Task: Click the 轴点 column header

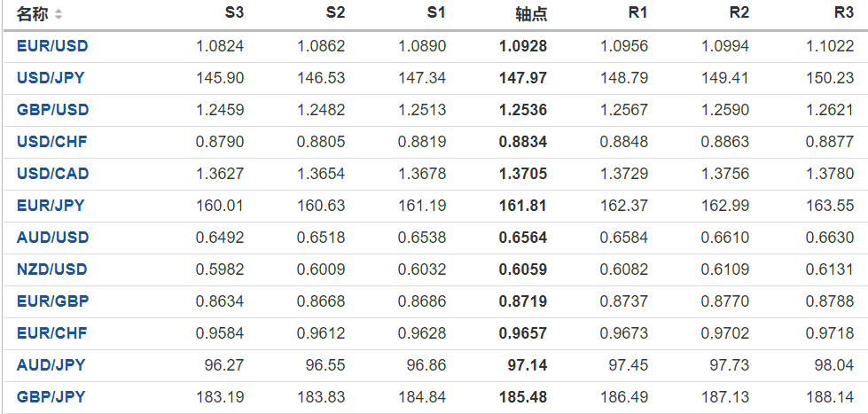Action: (x=531, y=14)
